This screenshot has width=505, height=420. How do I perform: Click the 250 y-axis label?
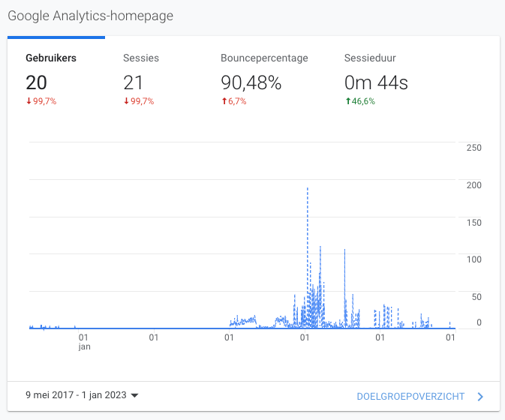point(473,148)
